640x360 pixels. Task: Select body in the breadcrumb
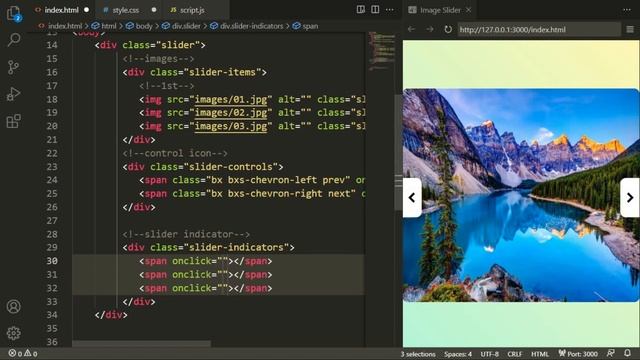[x=144, y=26]
